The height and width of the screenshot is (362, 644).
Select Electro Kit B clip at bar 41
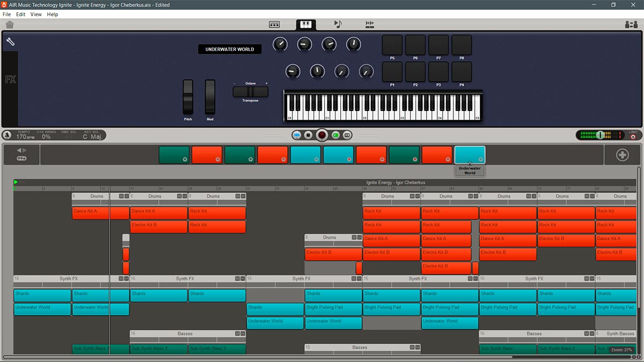[x=333, y=254]
